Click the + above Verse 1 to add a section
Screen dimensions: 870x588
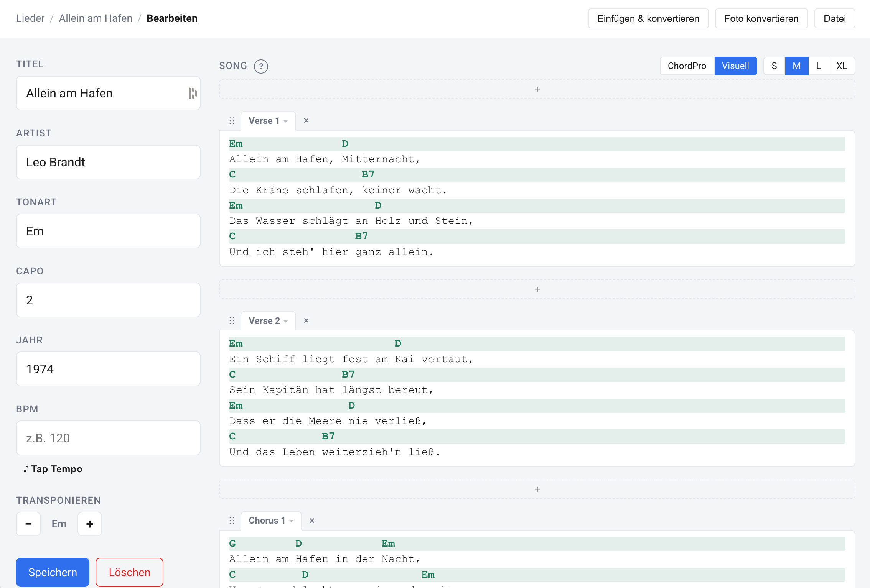[537, 89]
